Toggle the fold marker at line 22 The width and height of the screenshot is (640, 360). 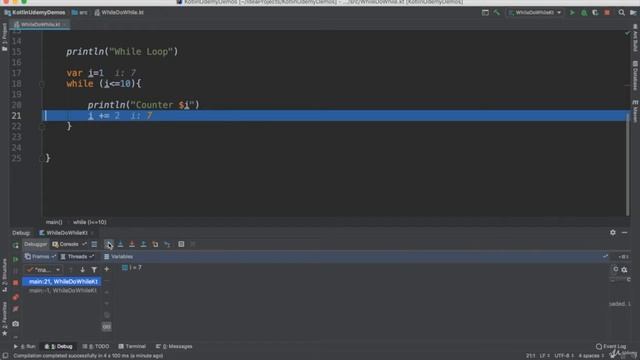(42, 127)
